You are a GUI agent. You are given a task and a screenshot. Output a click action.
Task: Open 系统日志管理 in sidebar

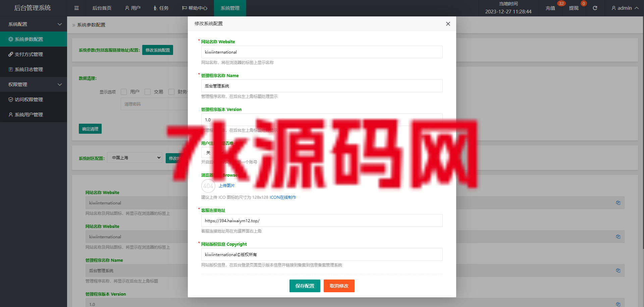(x=34, y=69)
